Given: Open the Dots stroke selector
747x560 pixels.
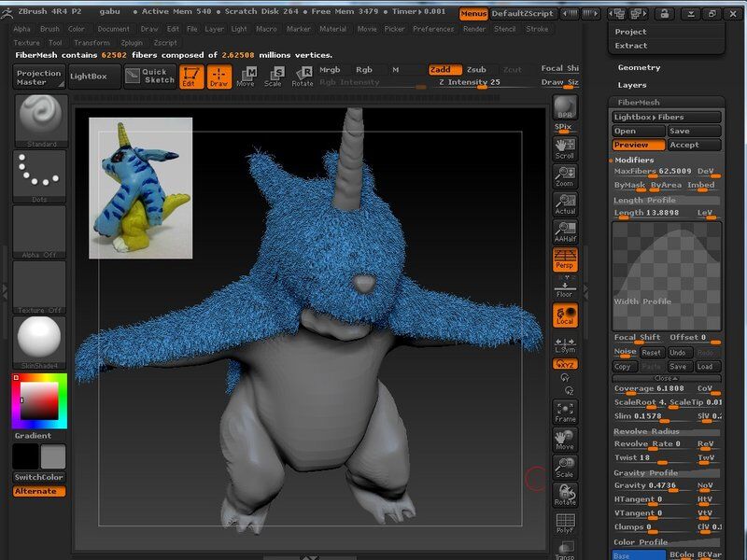Looking at the screenshot, I should coord(39,176).
